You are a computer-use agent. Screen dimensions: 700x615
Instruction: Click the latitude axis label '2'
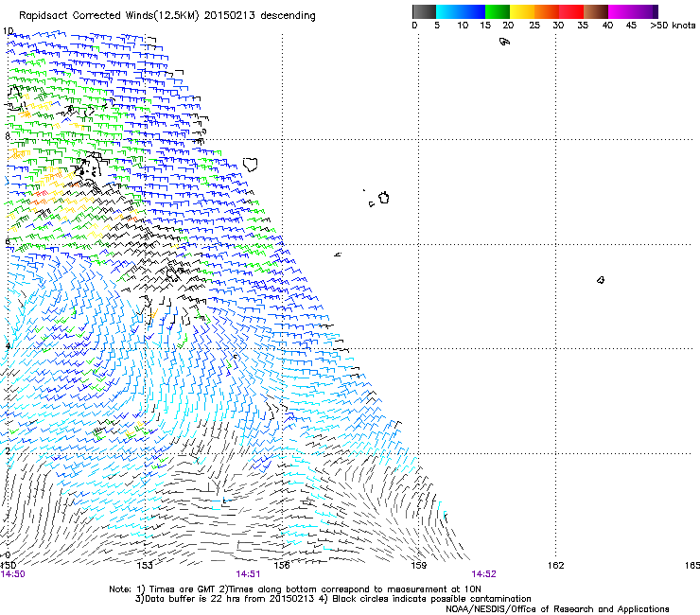(8, 450)
